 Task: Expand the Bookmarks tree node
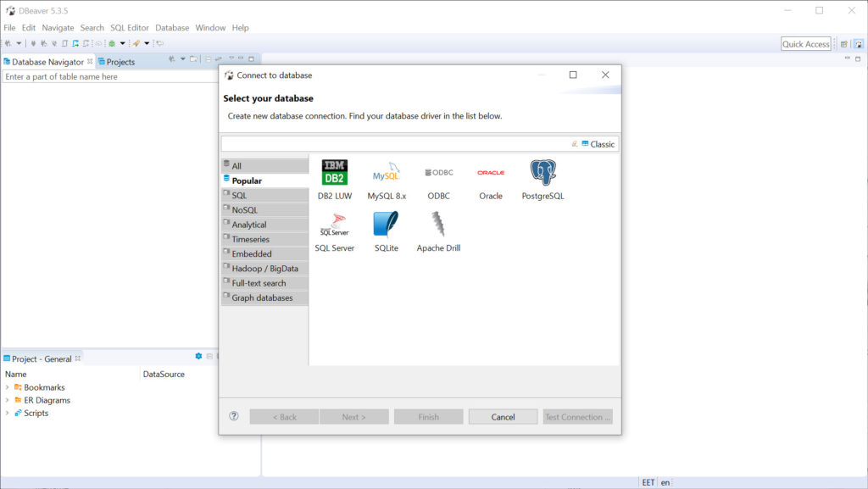pos(8,387)
